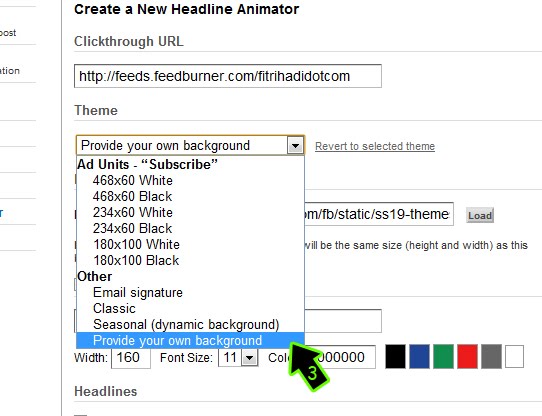Select '468x60 Black' theme option

[190, 196]
